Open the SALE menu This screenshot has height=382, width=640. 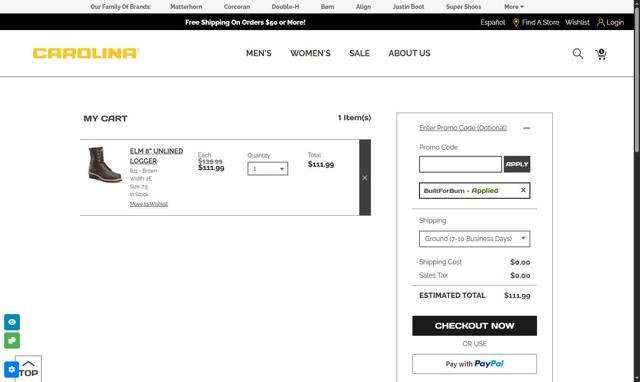coord(359,53)
